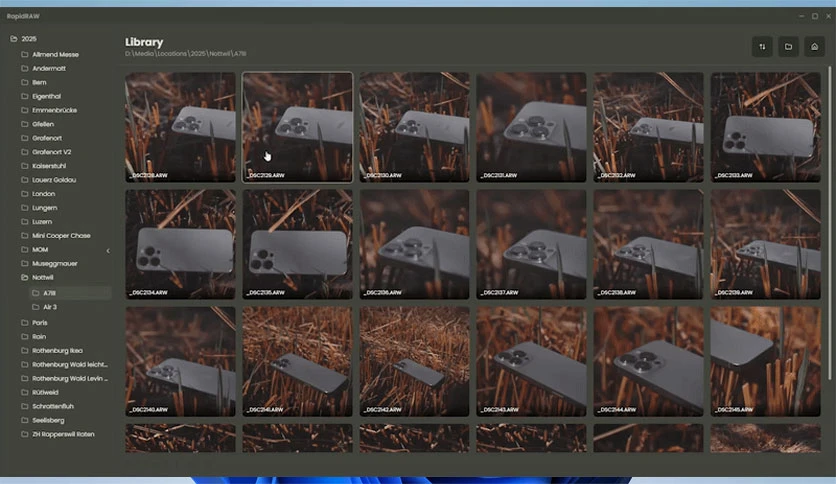
Task: Go to the home screen button
Action: pos(814,47)
